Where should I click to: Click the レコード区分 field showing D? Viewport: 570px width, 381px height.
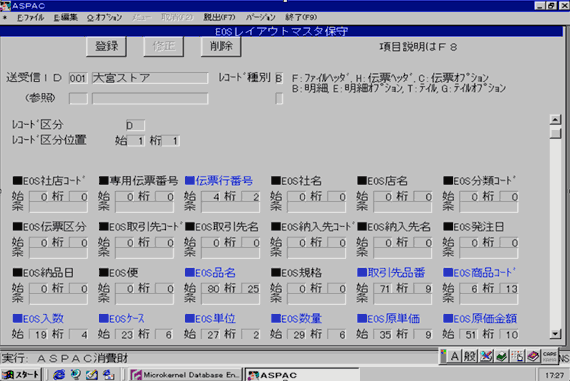click(x=135, y=125)
